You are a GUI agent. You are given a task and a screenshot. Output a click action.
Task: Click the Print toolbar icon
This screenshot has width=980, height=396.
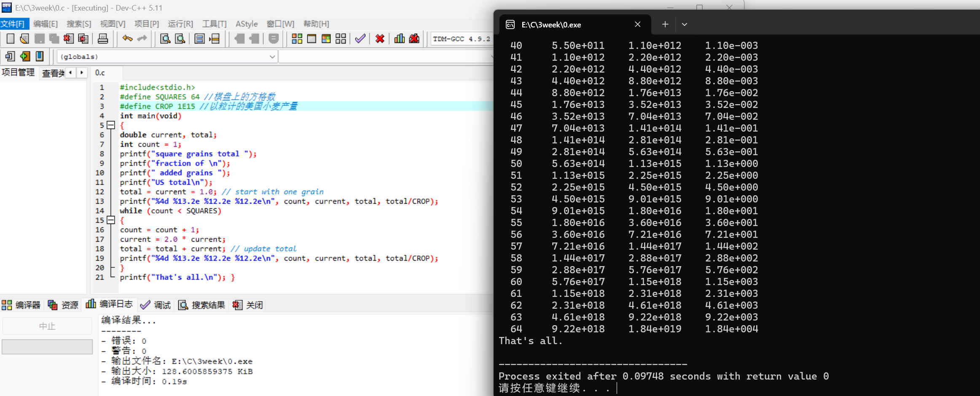103,39
